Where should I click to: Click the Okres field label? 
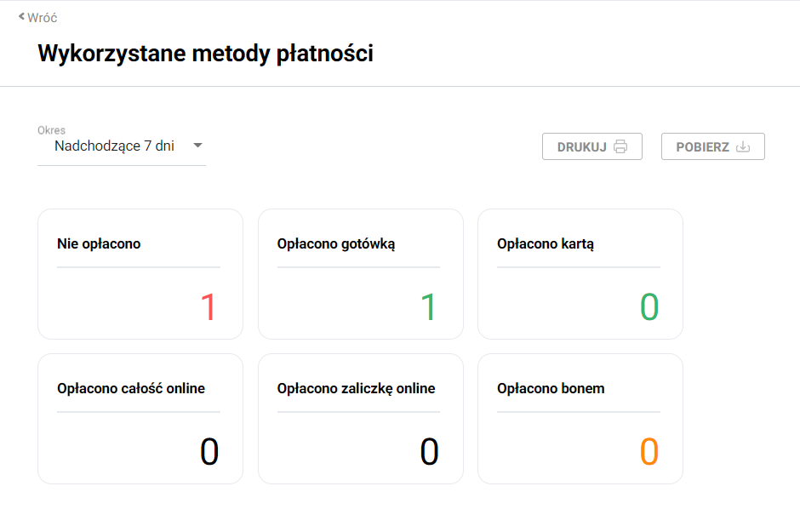pyautogui.click(x=51, y=130)
